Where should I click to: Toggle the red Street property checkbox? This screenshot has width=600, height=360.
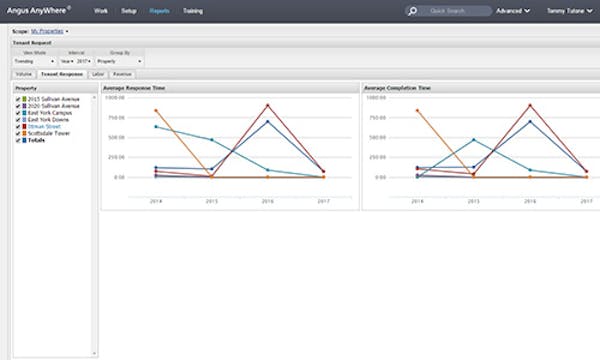point(18,127)
